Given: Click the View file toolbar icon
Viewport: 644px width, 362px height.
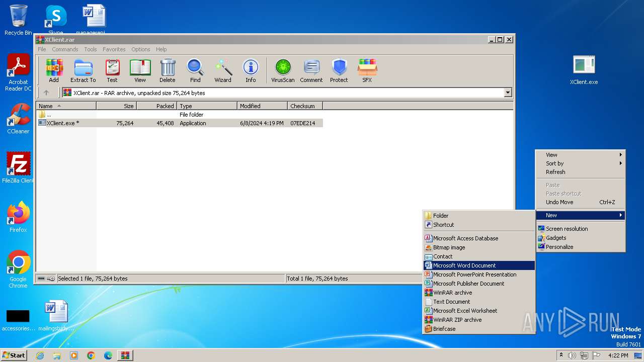Looking at the screenshot, I should pyautogui.click(x=140, y=71).
